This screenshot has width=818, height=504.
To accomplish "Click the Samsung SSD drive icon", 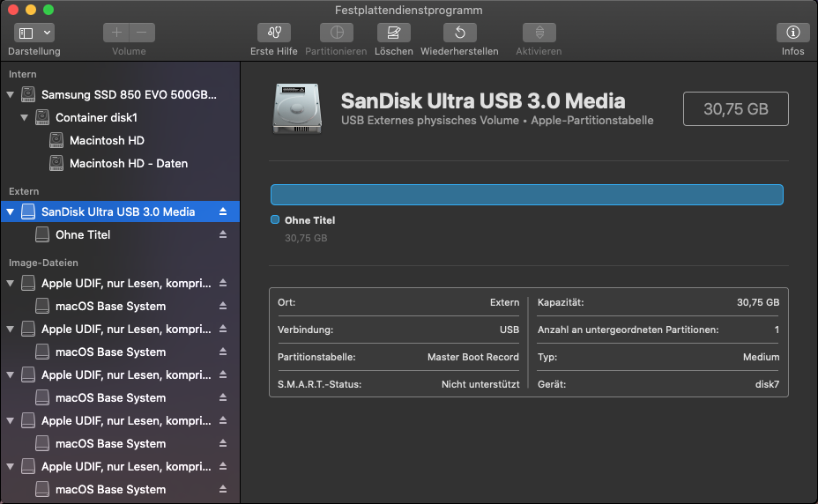I will point(28,94).
